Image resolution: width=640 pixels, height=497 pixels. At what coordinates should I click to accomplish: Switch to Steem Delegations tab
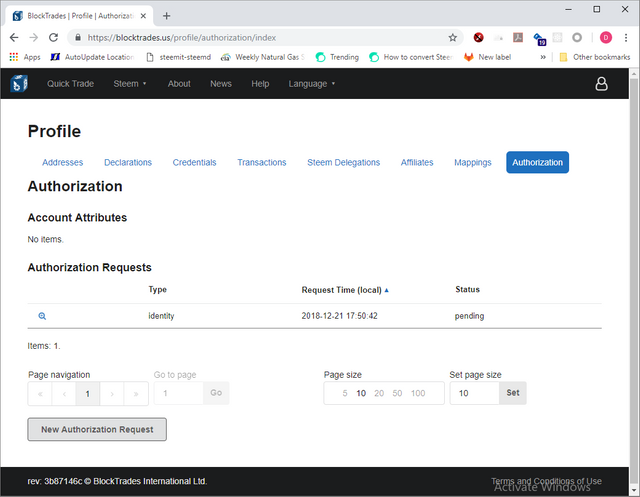(343, 162)
